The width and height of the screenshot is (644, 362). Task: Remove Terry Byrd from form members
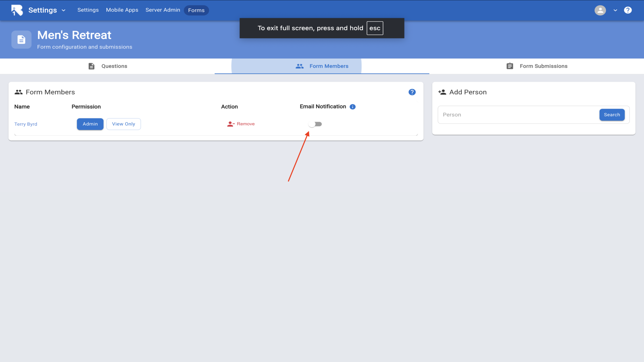(x=241, y=124)
